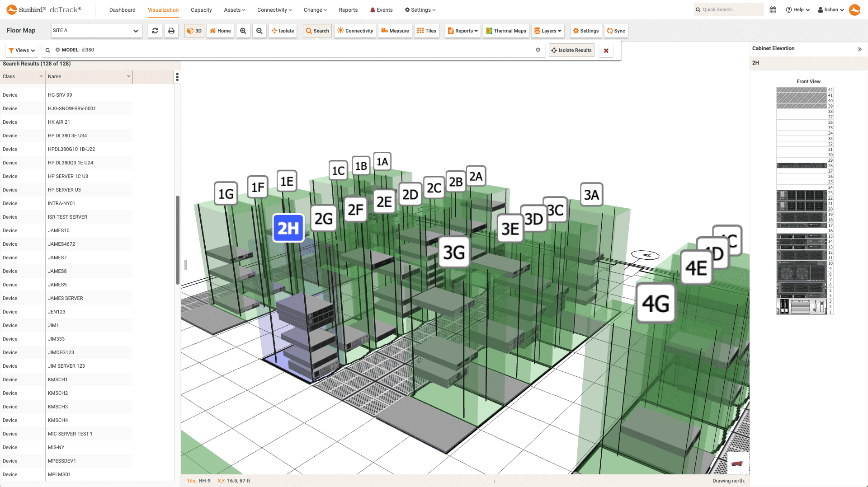Open the Tiles view
This screenshot has height=487, width=868.
(426, 31)
